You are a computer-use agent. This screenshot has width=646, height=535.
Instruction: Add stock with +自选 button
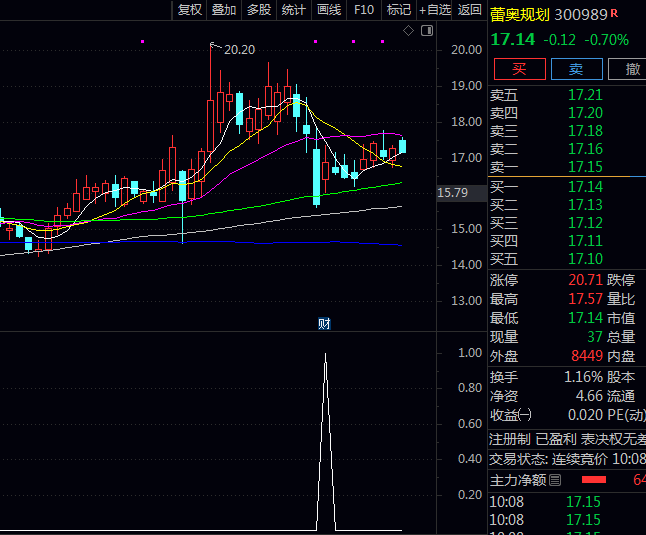tap(435, 10)
